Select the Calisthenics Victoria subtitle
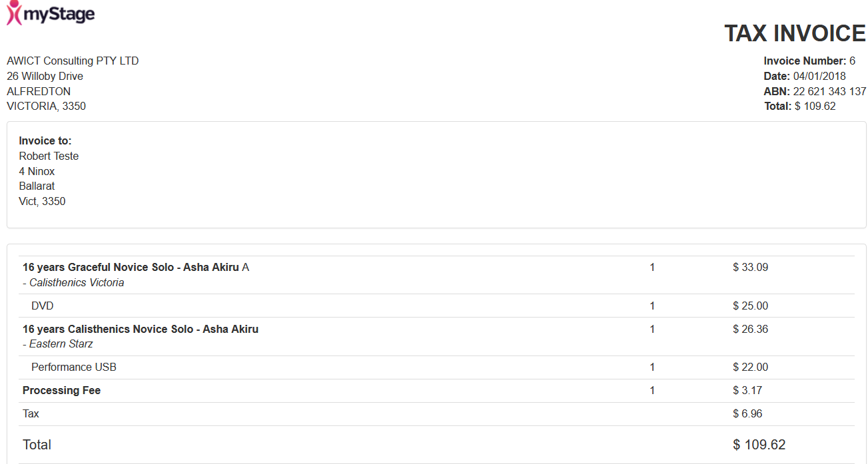This screenshot has width=868, height=464. pos(73,282)
